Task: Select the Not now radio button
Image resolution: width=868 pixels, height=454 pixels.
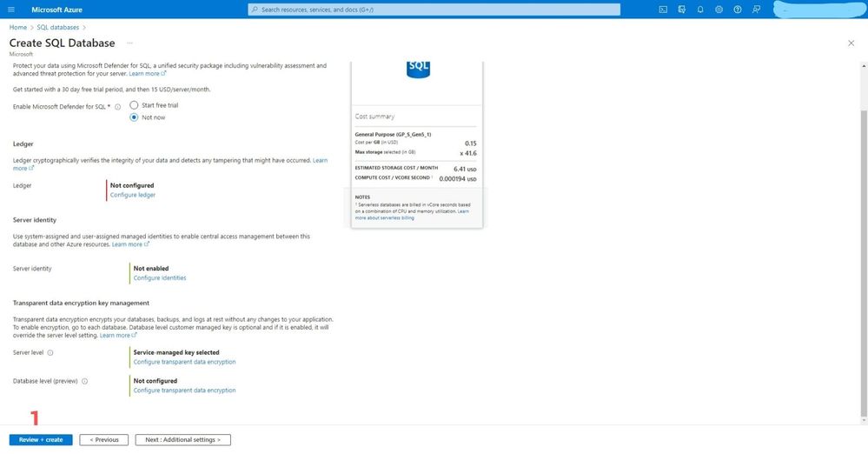Action: (x=134, y=117)
